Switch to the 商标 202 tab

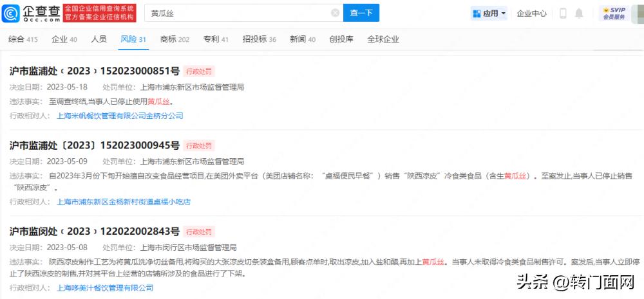coord(175,39)
